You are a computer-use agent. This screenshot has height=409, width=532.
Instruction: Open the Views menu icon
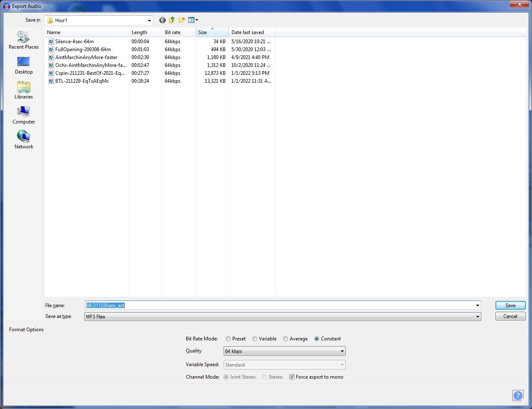[x=192, y=20]
